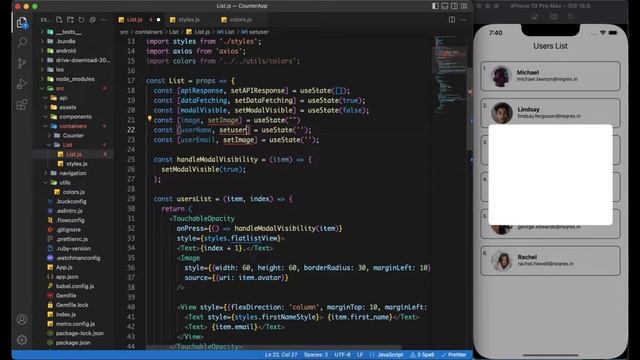640x360 pixels.
Task: Open the Extensions view
Action: pyautogui.click(x=22, y=104)
